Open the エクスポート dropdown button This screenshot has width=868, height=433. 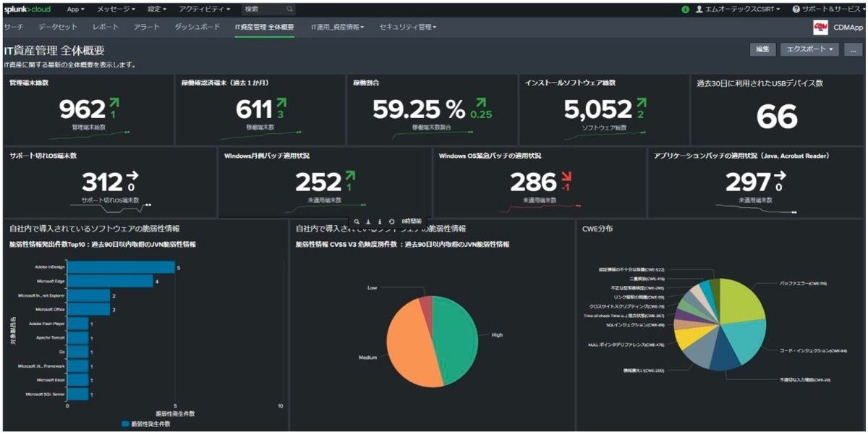[x=810, y=50]
